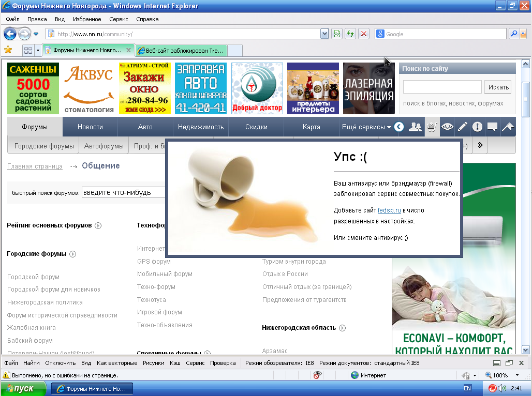
Task: Click the exclamation alert icon in navbar
Action: pos(477,127)
